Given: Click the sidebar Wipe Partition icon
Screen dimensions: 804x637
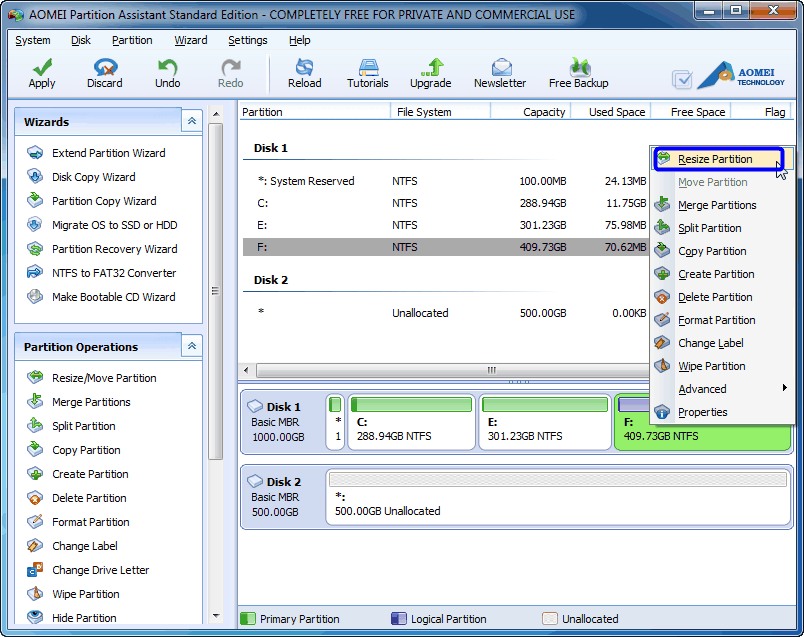Looking at the screenshot, I should coord(35,594).
